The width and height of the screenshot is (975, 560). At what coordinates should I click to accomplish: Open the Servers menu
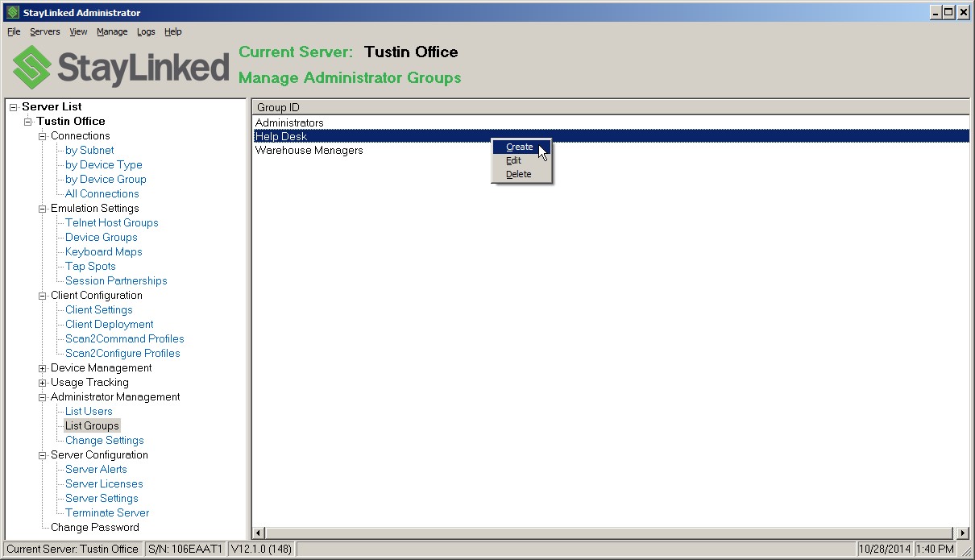(44, 31)
